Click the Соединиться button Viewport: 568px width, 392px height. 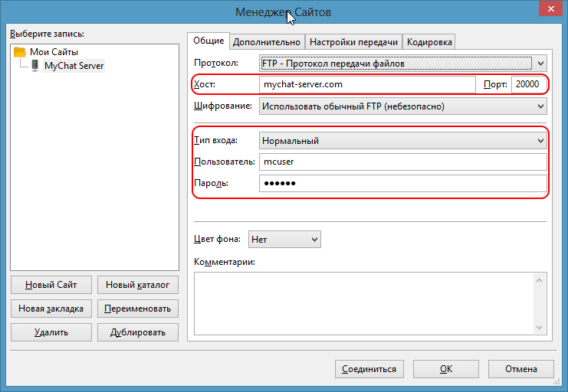tap(369, 369)
